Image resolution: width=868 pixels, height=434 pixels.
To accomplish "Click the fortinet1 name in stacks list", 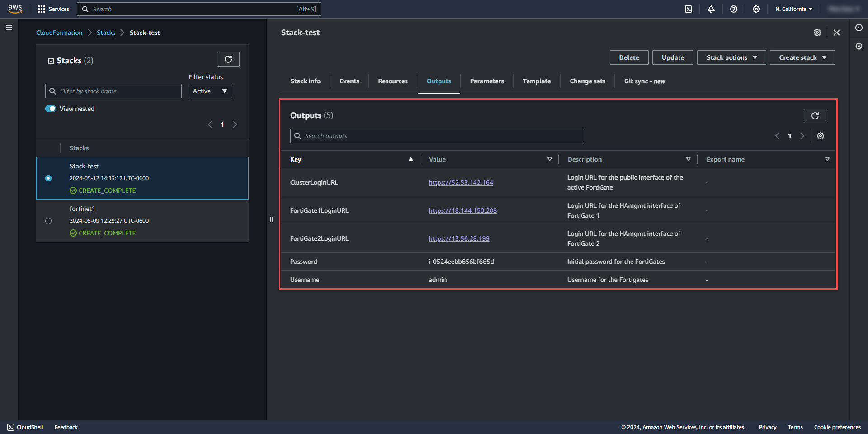I will 82,209.
